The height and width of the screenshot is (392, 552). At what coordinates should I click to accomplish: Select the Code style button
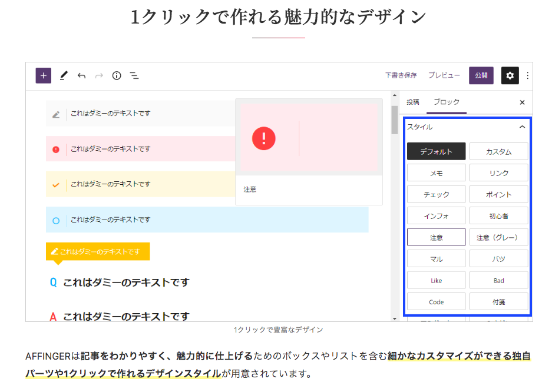(436, 302)
